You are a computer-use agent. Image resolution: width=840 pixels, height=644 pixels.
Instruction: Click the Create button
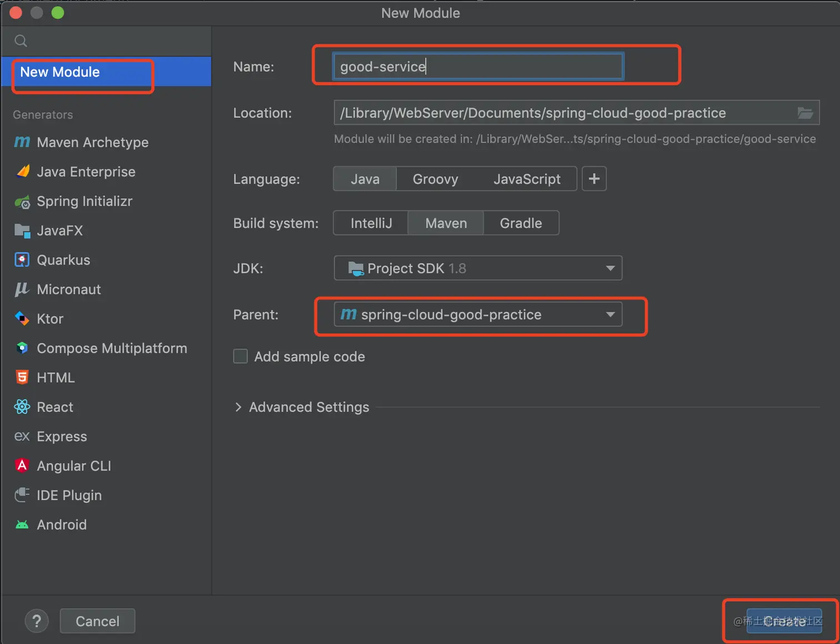[784, 621]
